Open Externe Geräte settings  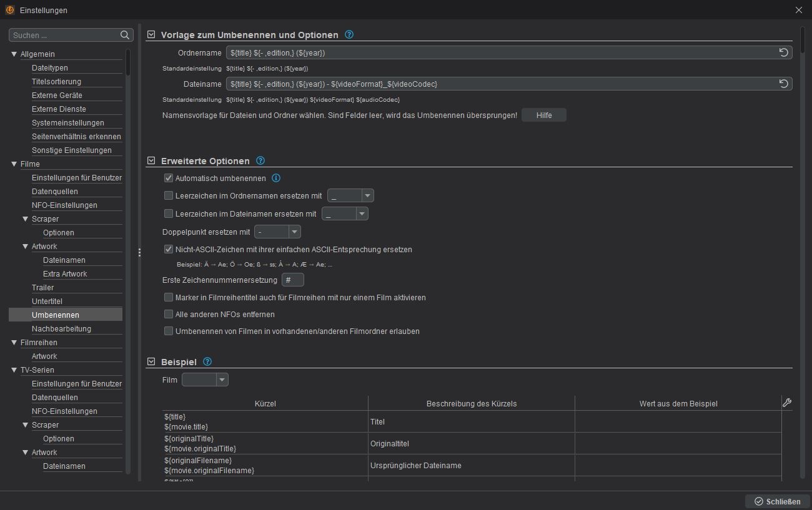(57, 95)
